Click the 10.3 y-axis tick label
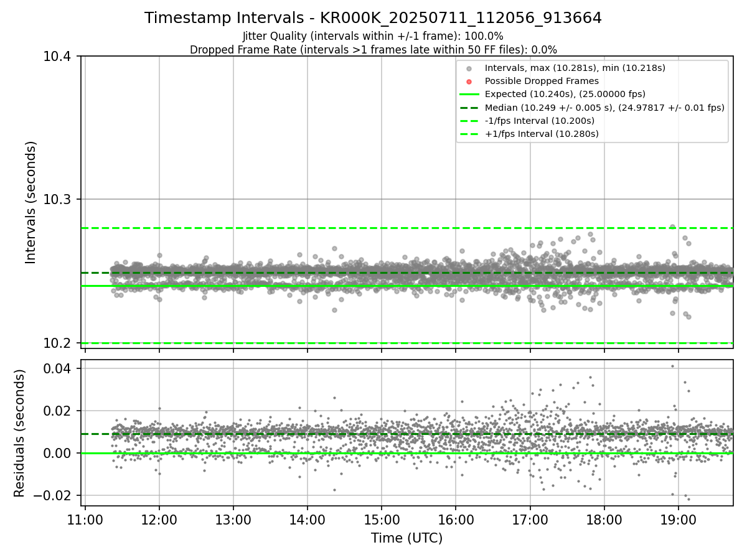 click(x=57, y=200)
